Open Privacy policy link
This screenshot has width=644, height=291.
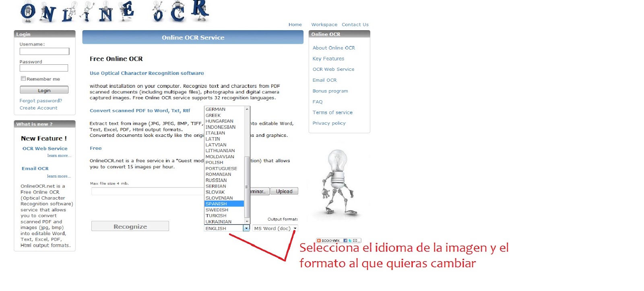pyautogui.click(x=329, y=123)
